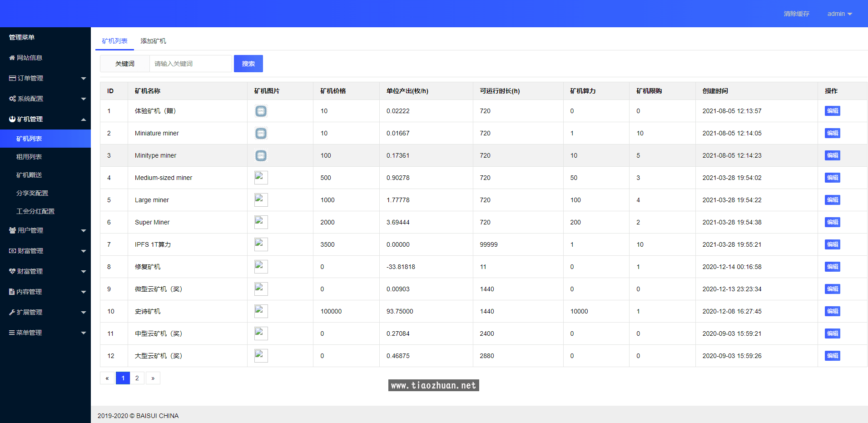The width and height of the screenshot is (868, 423).
Task: Collapse the 矿机管理 menu arrow
Action: tap(83, 119)
